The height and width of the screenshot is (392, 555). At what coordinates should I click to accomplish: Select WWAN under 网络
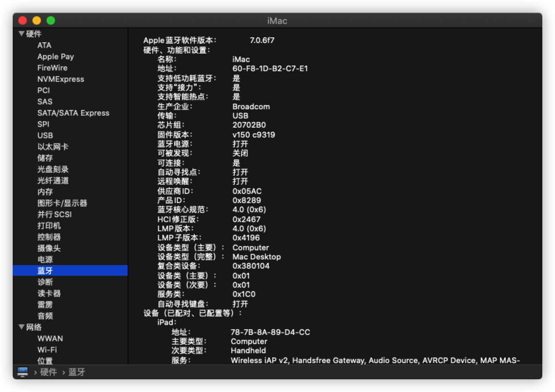tap(50, 338)
